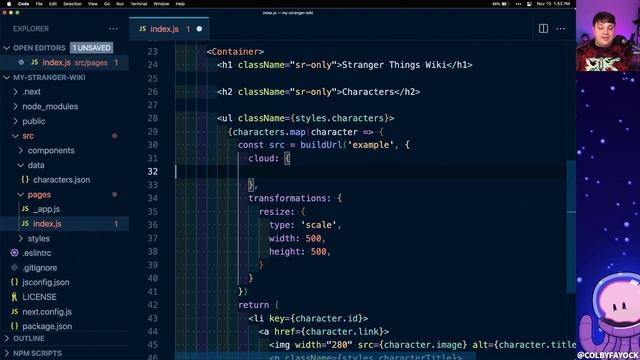This screenshot has height=360, width=640.
Task: Select the index.js editor tab
Action: (169, 29)
